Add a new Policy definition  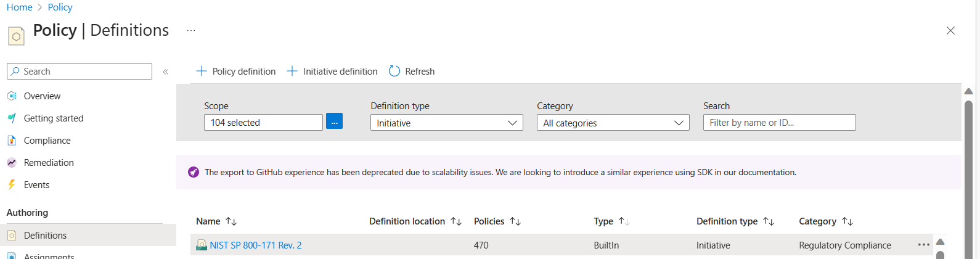[x=236, y=72]
